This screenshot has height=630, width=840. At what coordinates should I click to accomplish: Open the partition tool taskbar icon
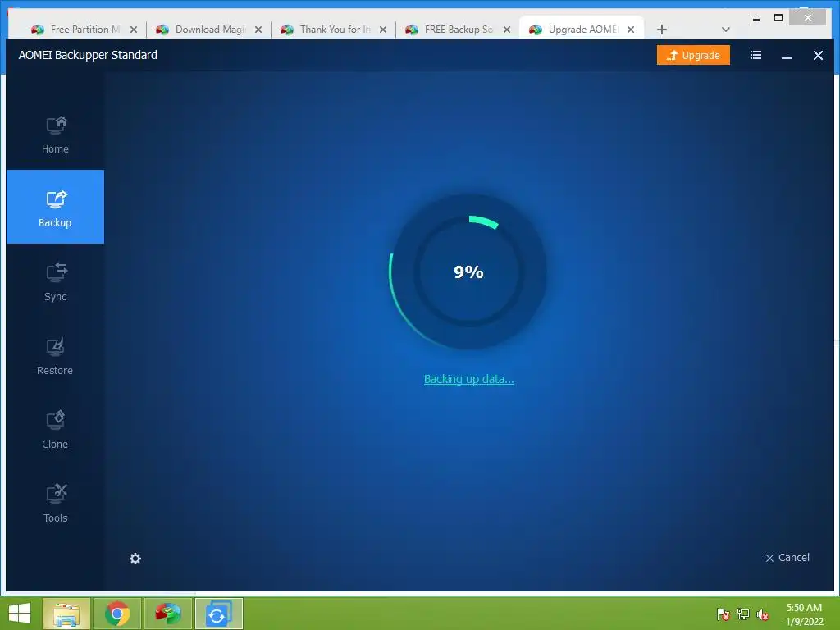coord(168,614)
